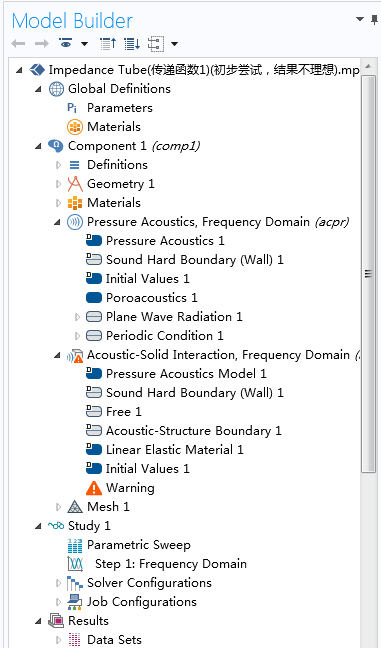The height and width of the screenshot is (648, 381).
Task: Click the Collapse All toolbar icon
Action: point(108,43)
